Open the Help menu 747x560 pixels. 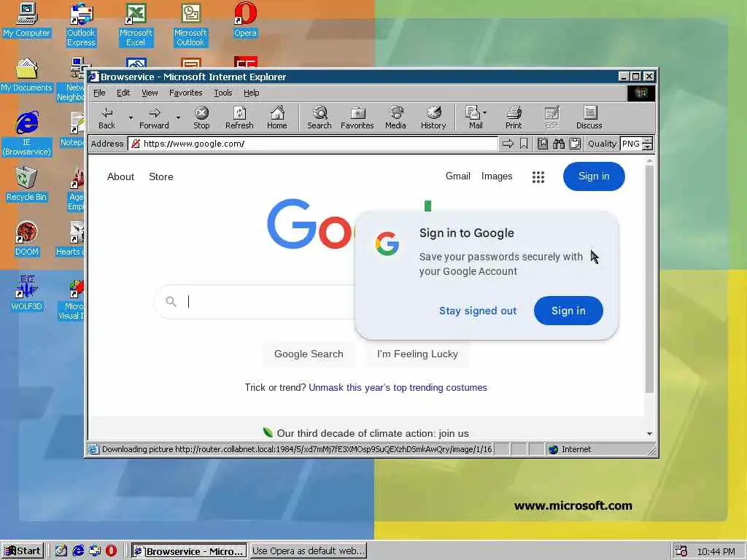point(252,93)
